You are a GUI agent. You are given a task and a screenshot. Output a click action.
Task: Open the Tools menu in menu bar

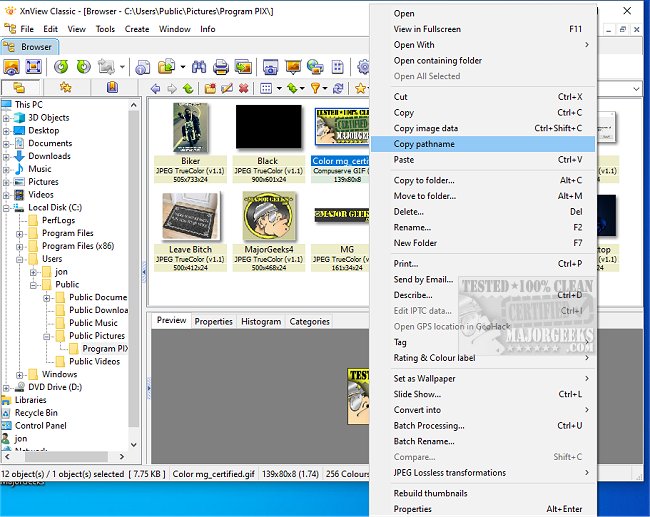click(x=105, y=29)
